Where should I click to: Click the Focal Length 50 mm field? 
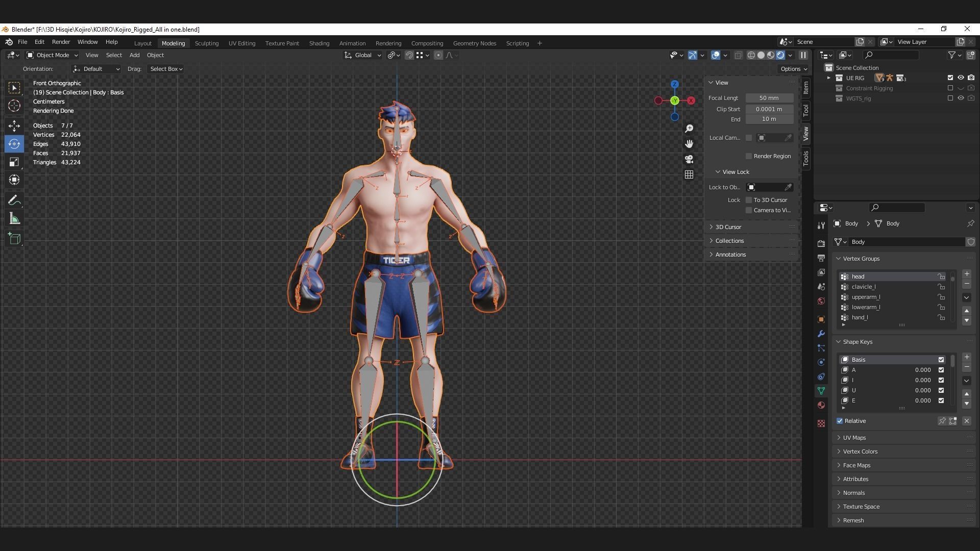point(769,98)
